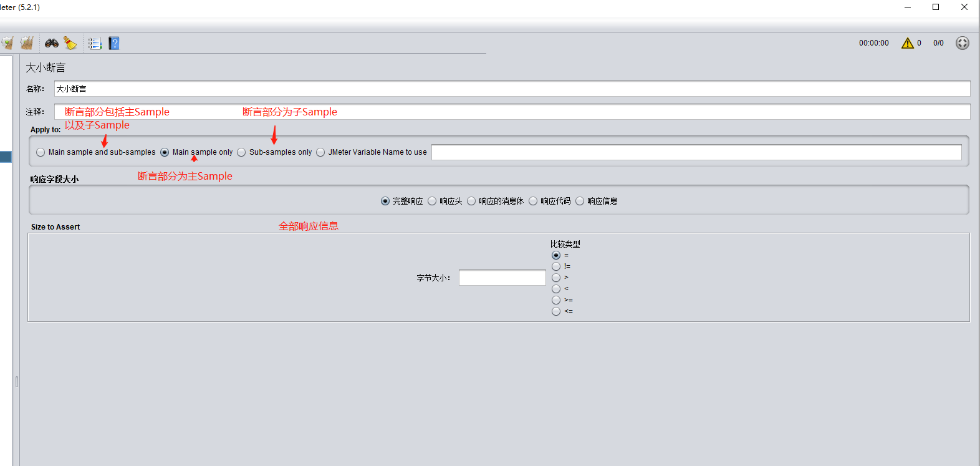980x466 pixels.
Task: Click the warning triangle error counter
Action: click(908, 43)
